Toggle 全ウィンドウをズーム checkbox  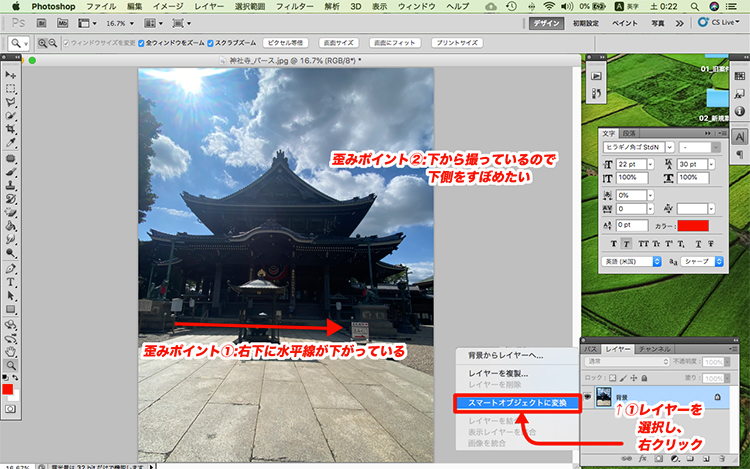click(x=141, y=43)
